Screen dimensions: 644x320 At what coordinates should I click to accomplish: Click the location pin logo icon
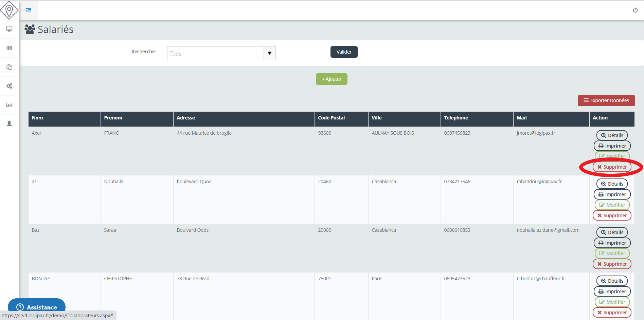point(9,10)
